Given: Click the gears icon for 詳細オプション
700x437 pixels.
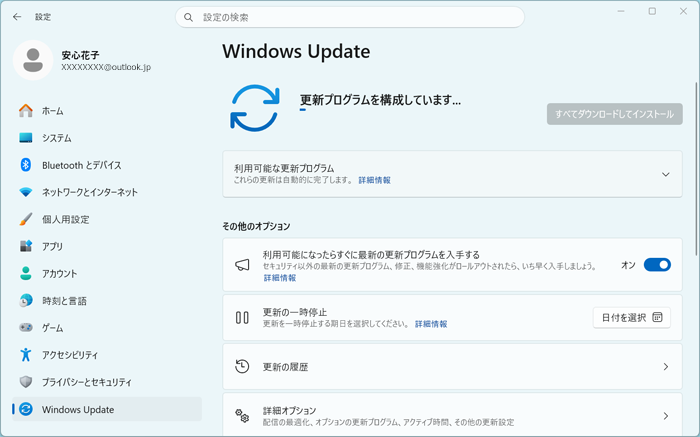Looking at the screenshot, I should pyautogui.click(x=242, y=416).
